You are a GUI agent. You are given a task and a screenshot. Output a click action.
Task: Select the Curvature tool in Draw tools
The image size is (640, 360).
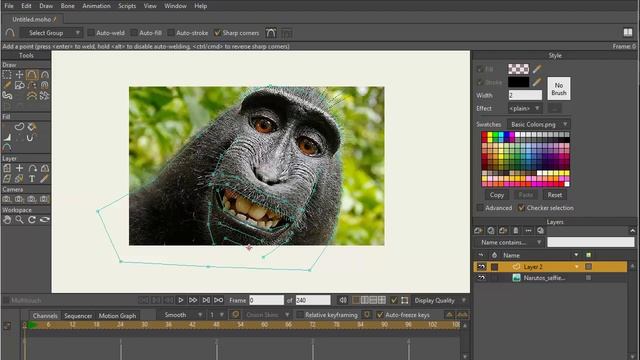coord(44,74)
